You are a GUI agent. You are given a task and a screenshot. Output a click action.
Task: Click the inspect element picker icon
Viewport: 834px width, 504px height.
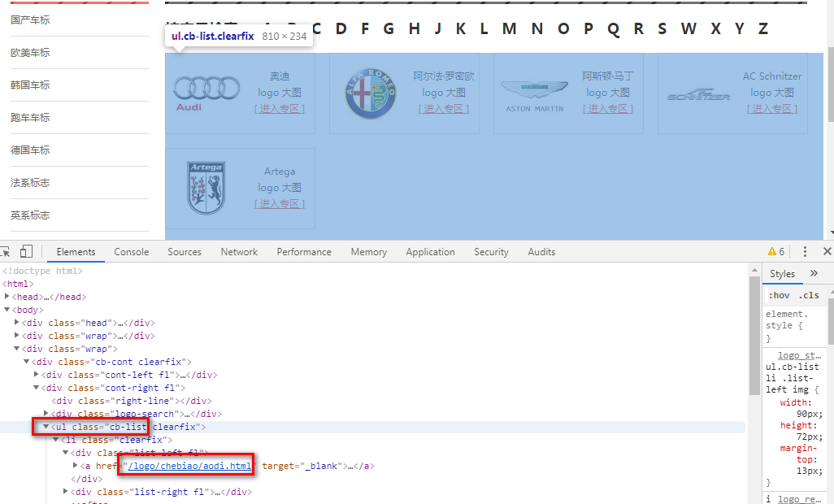click(5, 251)
